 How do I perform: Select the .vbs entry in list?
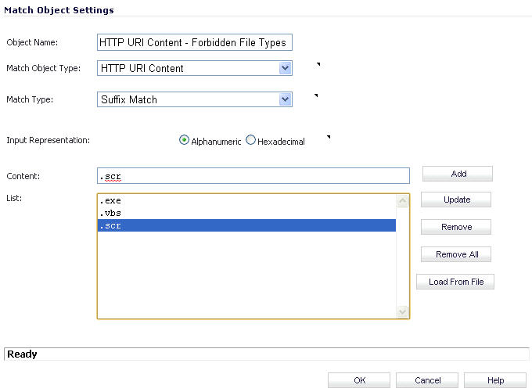point(246,213)
